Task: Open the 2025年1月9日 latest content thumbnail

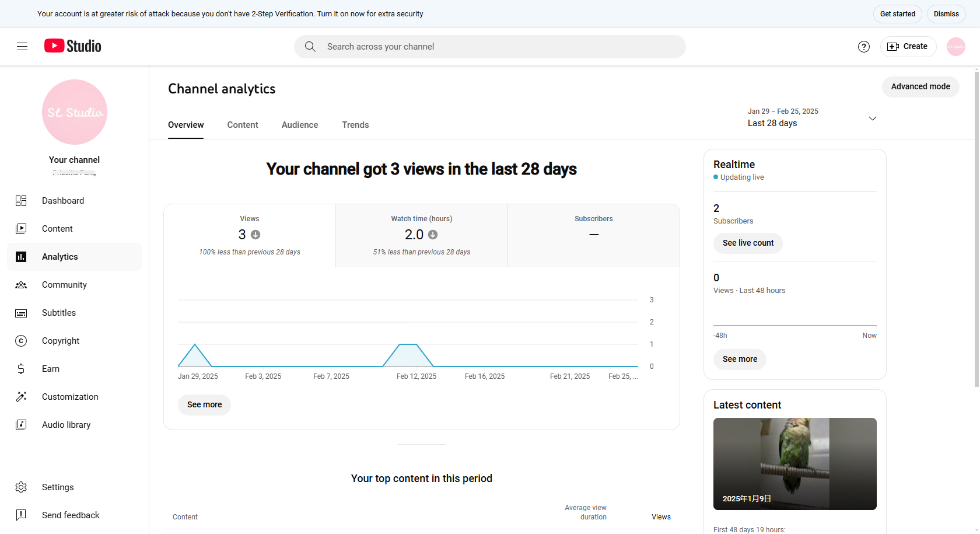Action: 794,464
